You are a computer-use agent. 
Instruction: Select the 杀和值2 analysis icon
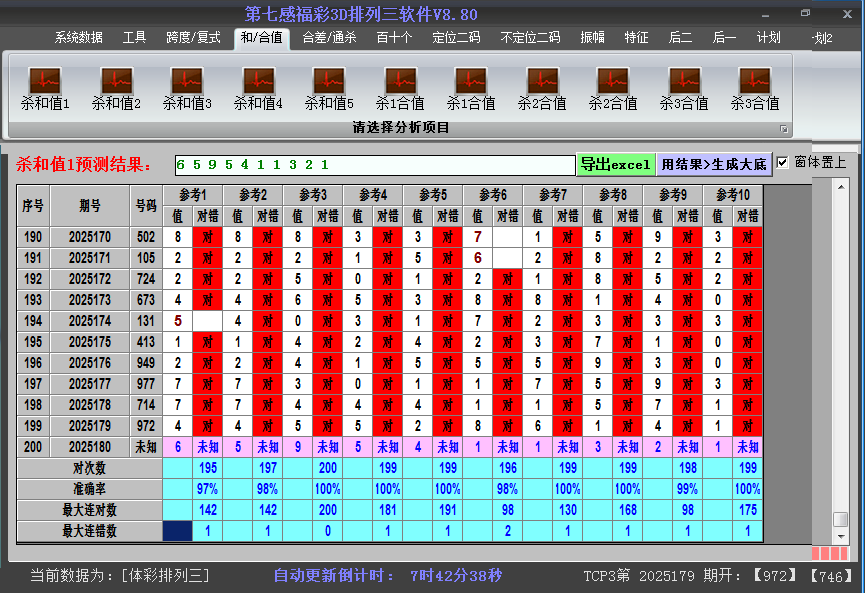pyautogui.click(x=116, y=89)
